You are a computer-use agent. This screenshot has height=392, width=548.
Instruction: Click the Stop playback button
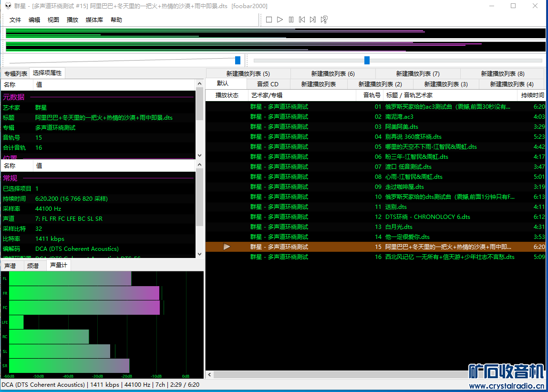coord(269,20)
